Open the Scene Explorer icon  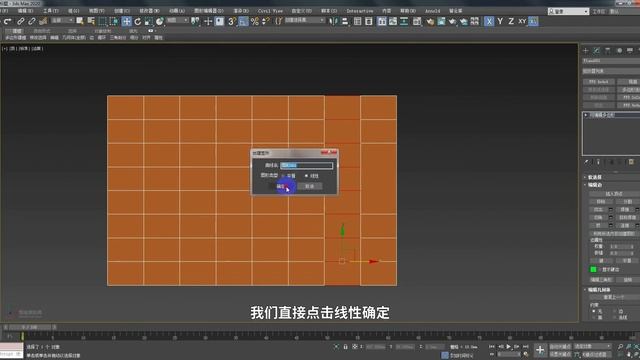click(x=358, y=21)
